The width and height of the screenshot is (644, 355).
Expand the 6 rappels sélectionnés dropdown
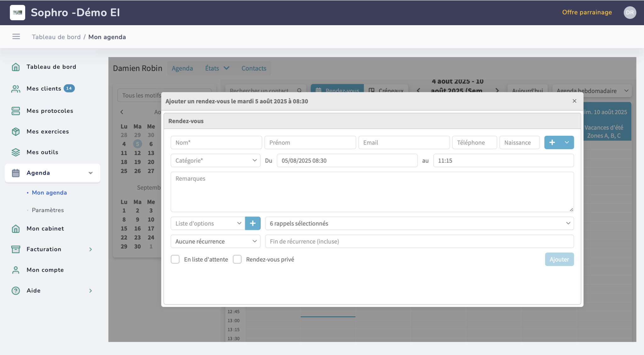pos(419,223)
